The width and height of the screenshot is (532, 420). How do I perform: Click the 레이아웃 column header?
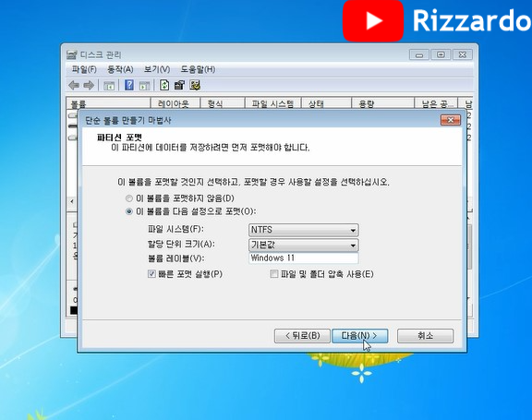click(x=175, y=103)
